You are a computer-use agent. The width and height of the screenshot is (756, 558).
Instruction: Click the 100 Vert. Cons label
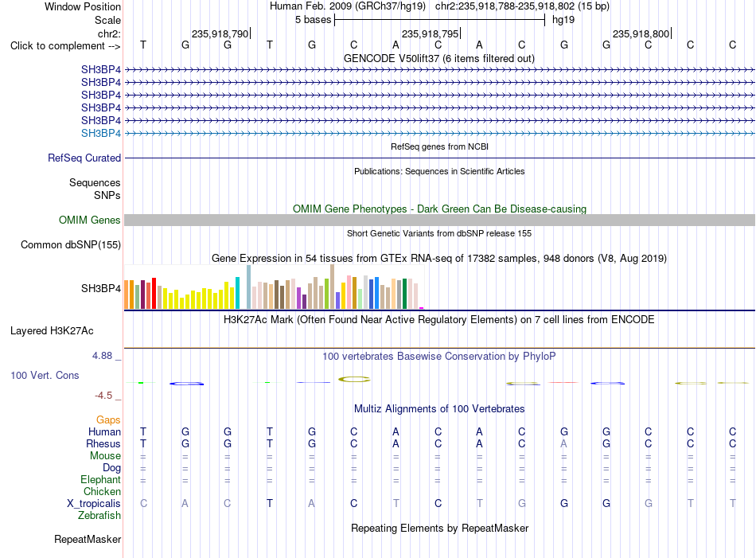(x=45, y=375)
